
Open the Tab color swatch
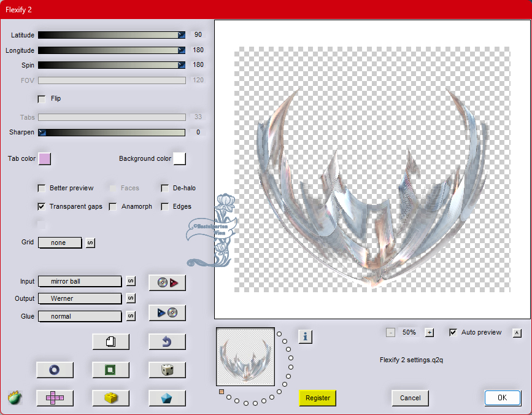click(x=45, y=159)
